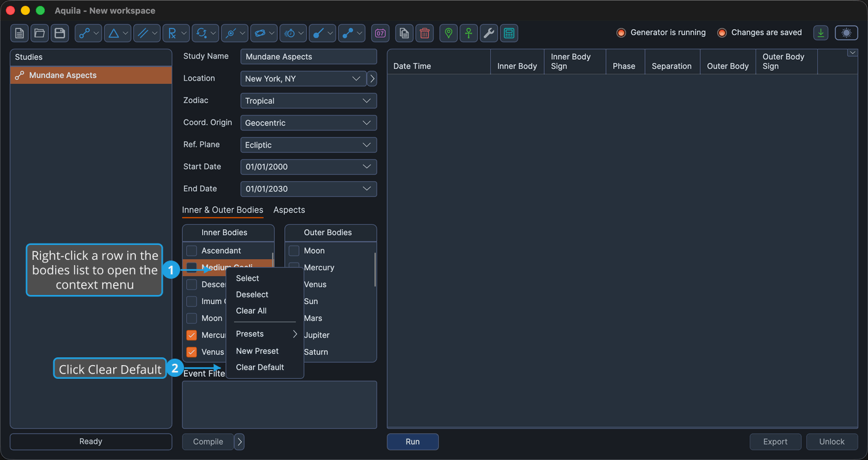Tick the Imum Coeli row checkbox
Screen dimensions: 868x460
[x=192, y=301]
